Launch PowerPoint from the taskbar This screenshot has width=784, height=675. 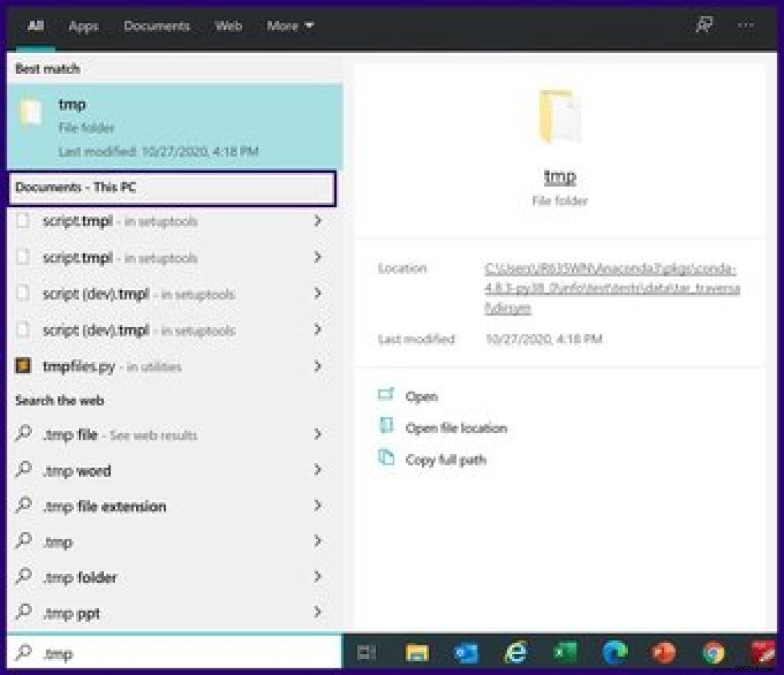click(663, 652)
